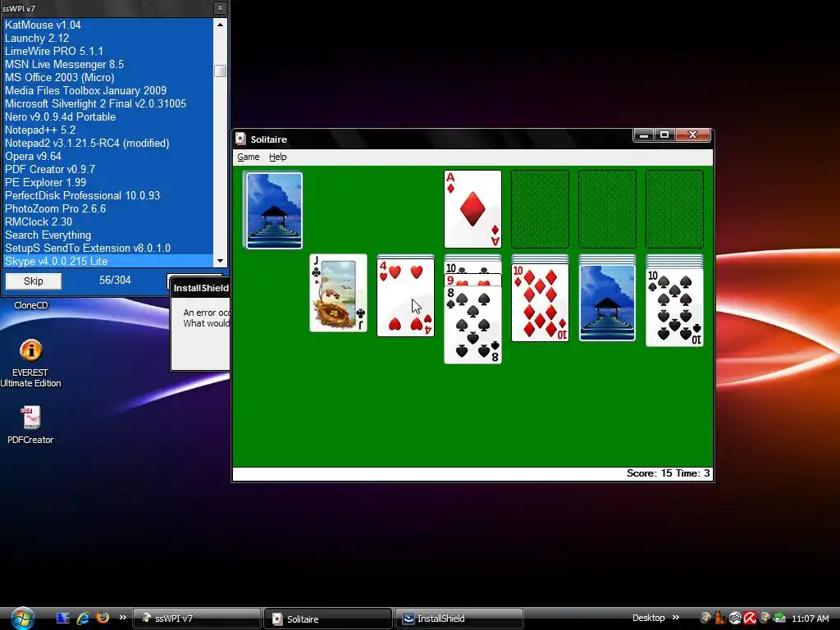The width and height of the screenshot is (840, 630).
Task: Pick the partially covered 9 of hearts
Action: (x=473, y=281)
